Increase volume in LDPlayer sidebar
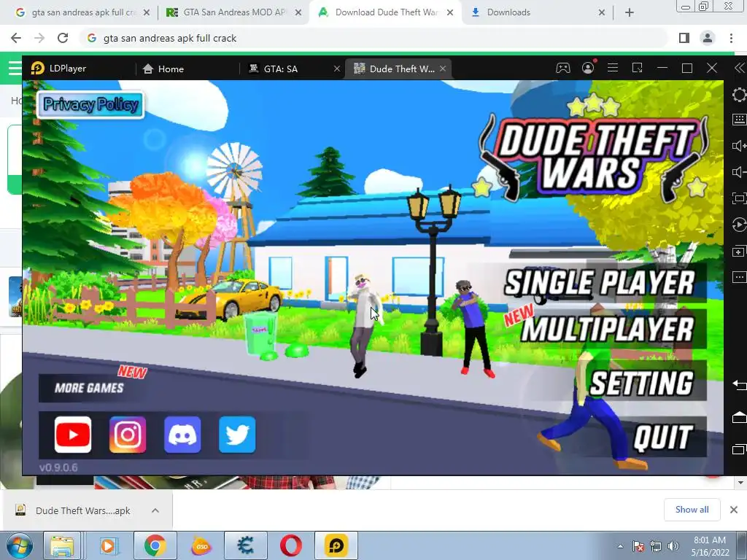Viewport: 747px width, 560px height. (x=739, y=146)
